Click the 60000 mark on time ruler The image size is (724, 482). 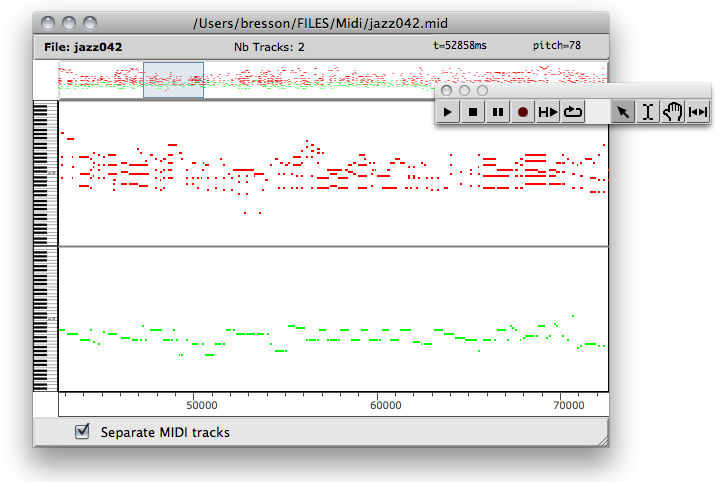[x=386, y=405]
